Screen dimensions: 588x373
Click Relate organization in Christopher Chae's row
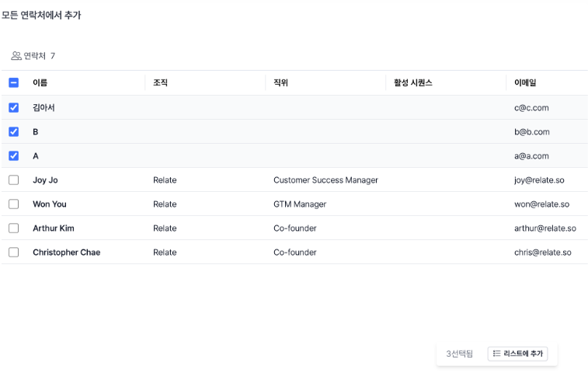(x=165, y=253)
